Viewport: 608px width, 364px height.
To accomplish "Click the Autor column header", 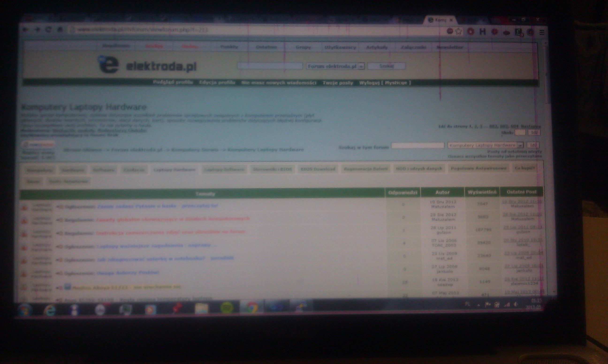I will click(442, 192).
